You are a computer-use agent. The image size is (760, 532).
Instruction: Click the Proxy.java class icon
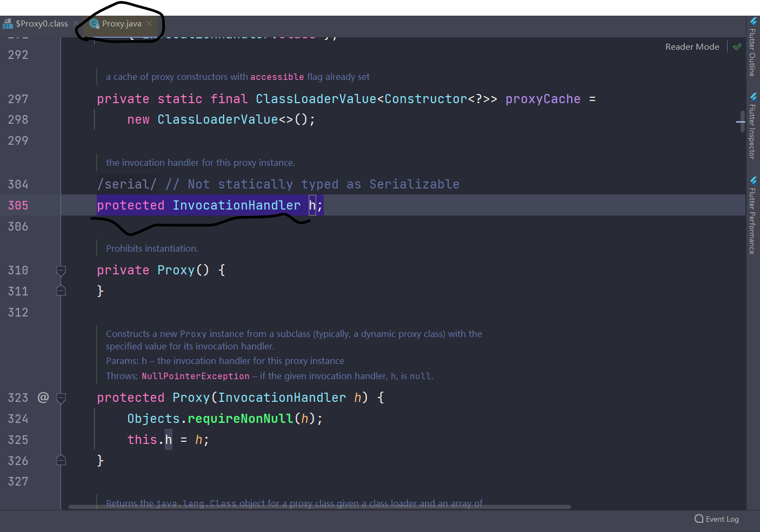tap(95, 24)
